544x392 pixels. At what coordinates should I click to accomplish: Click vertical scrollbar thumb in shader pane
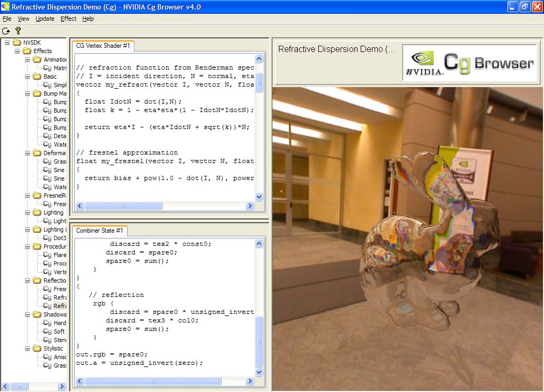259,82
